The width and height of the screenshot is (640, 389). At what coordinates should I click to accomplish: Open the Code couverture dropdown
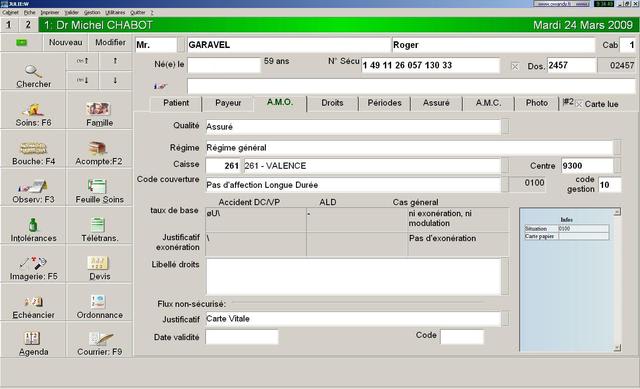[505, 184]
